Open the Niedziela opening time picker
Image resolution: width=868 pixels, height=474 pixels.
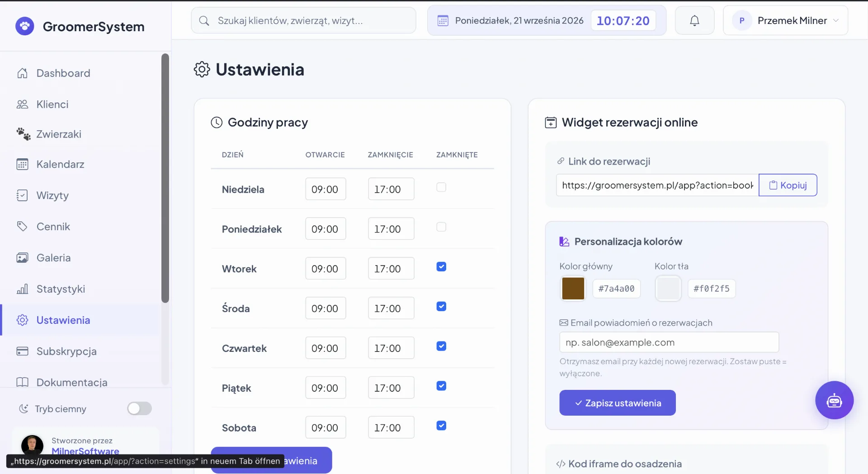(x=325, y=189)
